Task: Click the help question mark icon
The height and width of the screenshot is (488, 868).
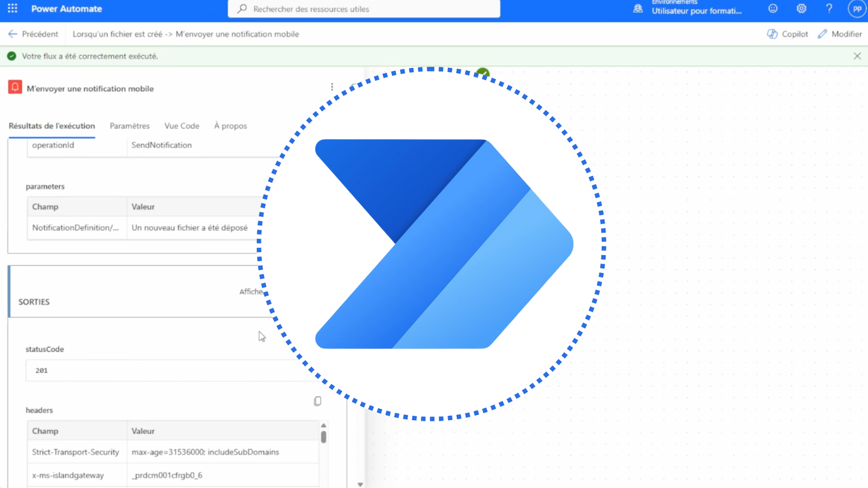Action: 829,9
